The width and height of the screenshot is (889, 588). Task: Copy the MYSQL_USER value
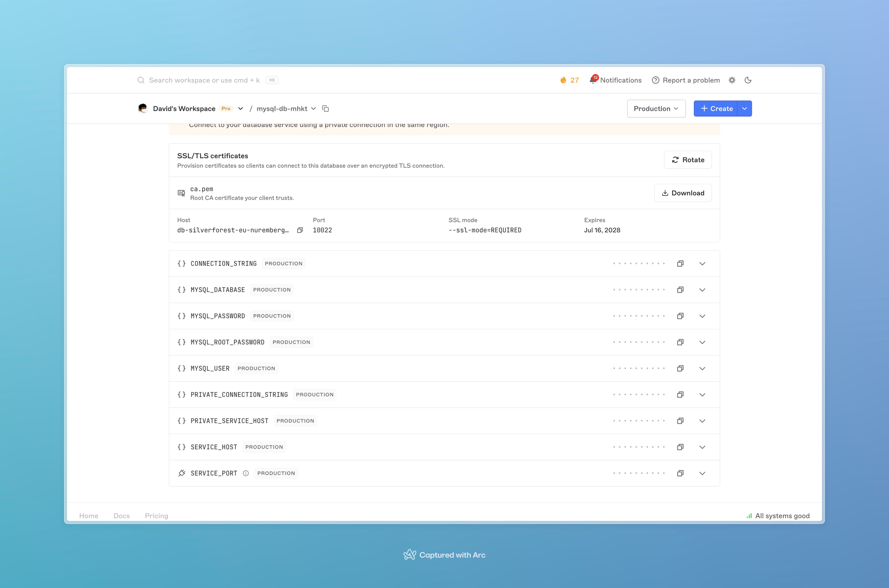[x=680, y=369]
